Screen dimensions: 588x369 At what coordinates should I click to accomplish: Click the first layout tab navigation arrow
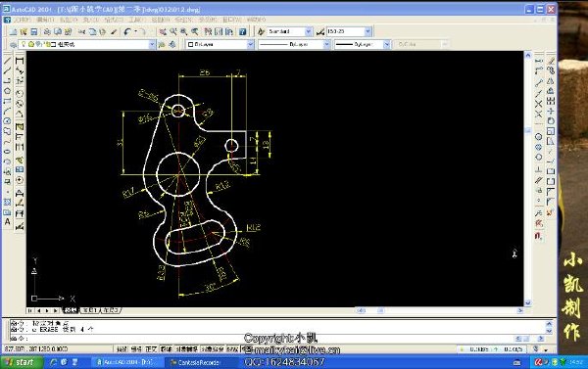click(30, 310)
